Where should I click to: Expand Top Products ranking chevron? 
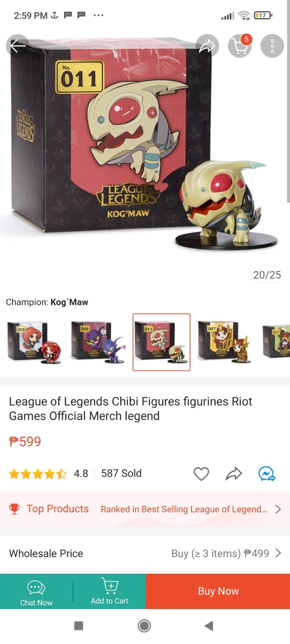coord(278,509)
